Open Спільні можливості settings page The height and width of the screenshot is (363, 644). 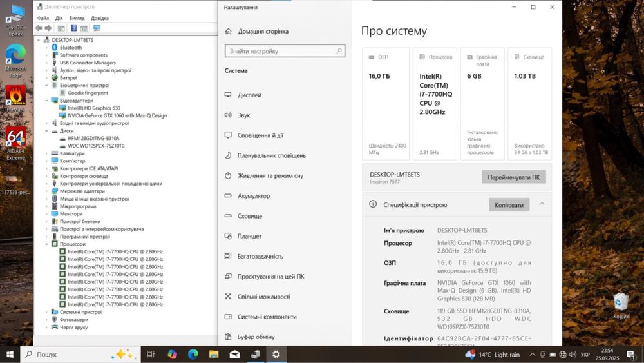263,297
